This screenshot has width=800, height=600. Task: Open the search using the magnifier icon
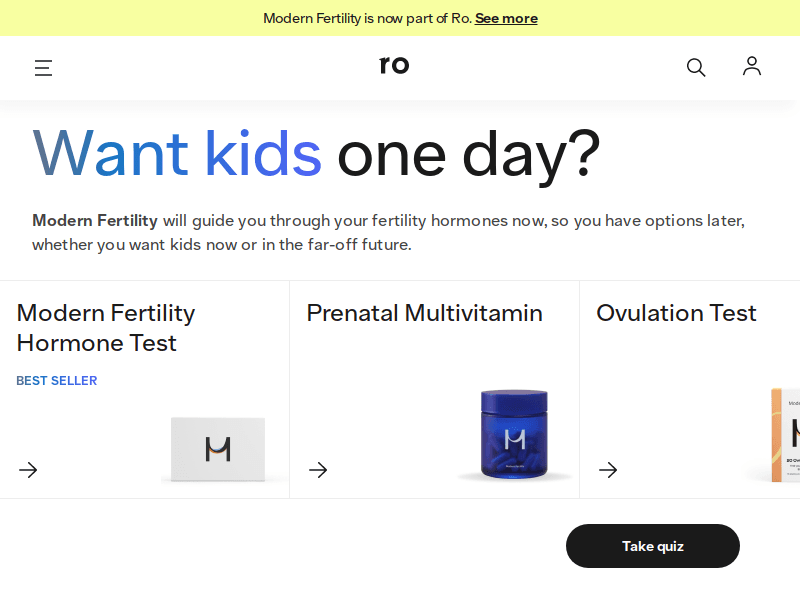click(696, 67)
